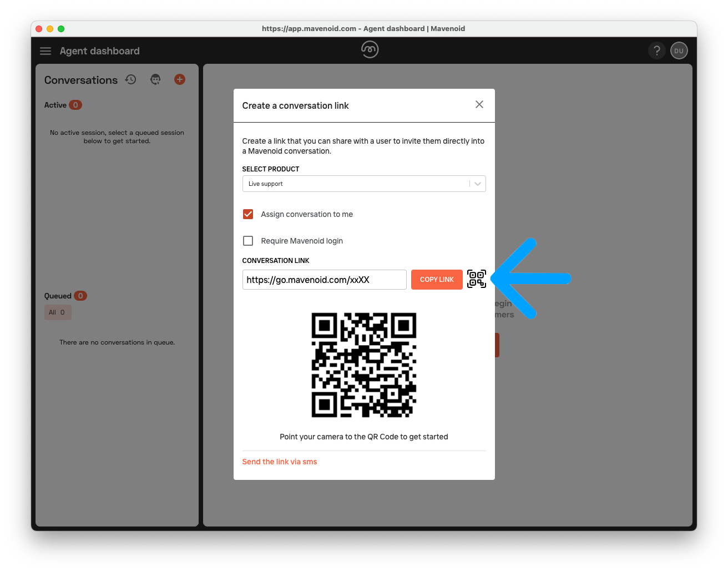Click the Mavenoid logo in header
Viewport: 728px width, 572px height.
[370, 50]
